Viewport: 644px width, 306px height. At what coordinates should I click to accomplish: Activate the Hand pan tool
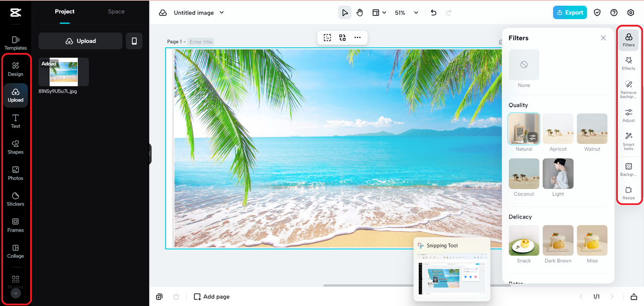pos(360,13)
